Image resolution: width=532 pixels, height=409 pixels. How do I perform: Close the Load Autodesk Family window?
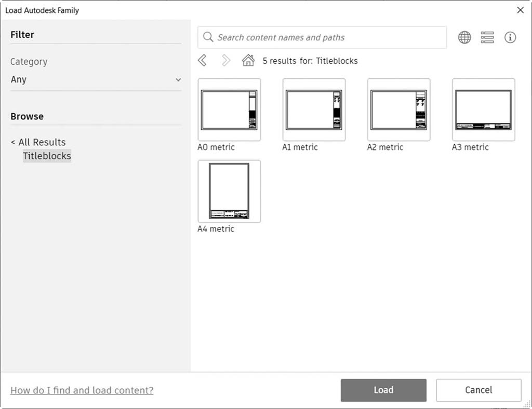(x=520, y=10)
